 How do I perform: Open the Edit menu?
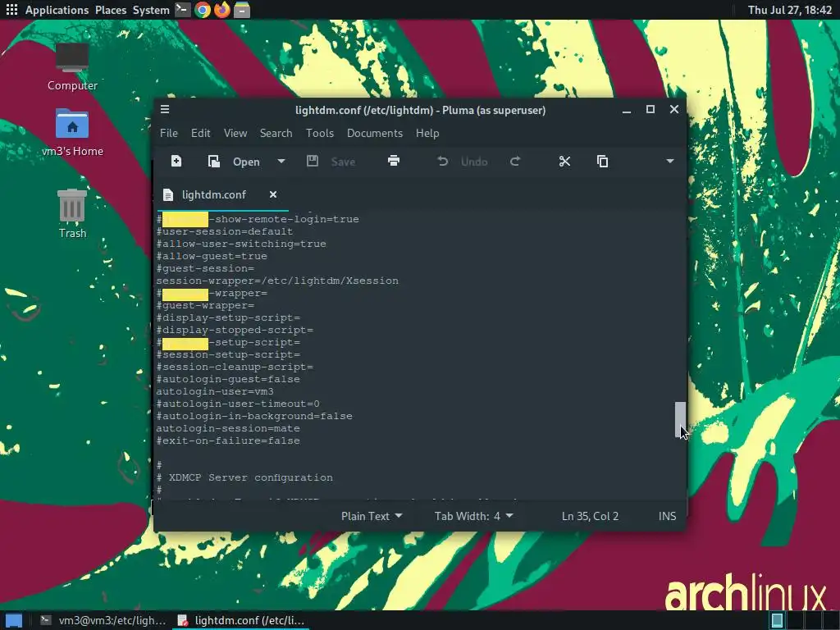click(200, 133)
